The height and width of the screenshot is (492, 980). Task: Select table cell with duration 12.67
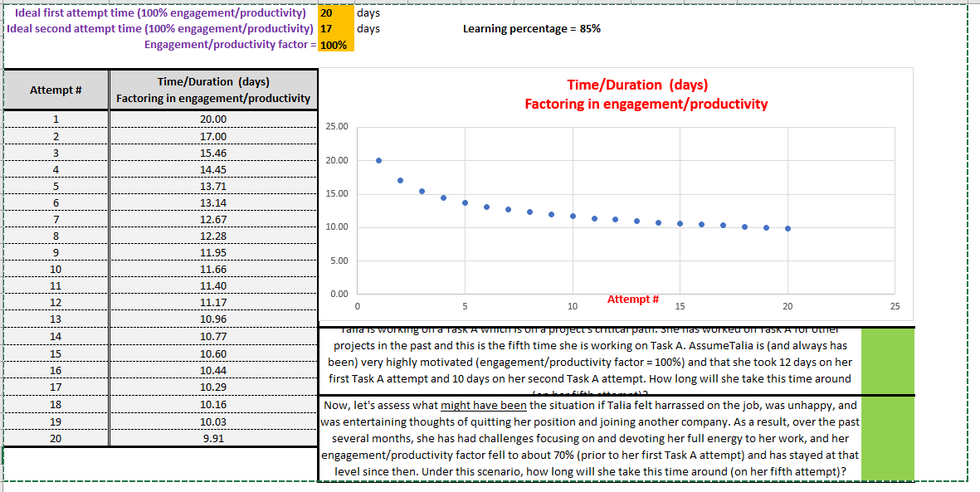[x=213, y=219]
